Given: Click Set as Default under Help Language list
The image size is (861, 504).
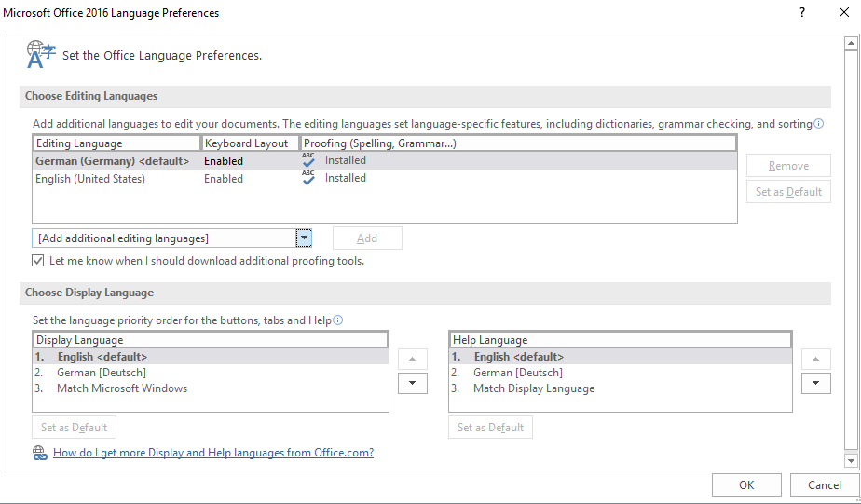Looking at the screenshot, I should click(490, 427).
